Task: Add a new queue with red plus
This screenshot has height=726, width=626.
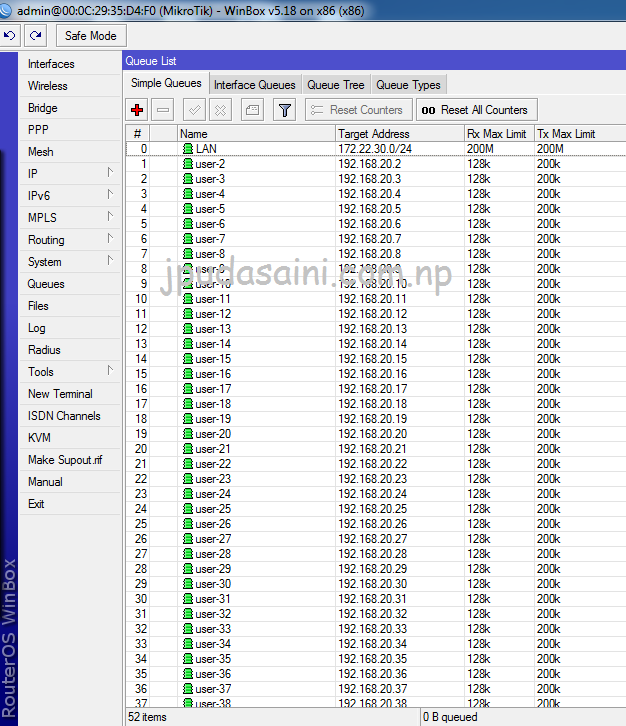Action: click(x=137, y=110)
